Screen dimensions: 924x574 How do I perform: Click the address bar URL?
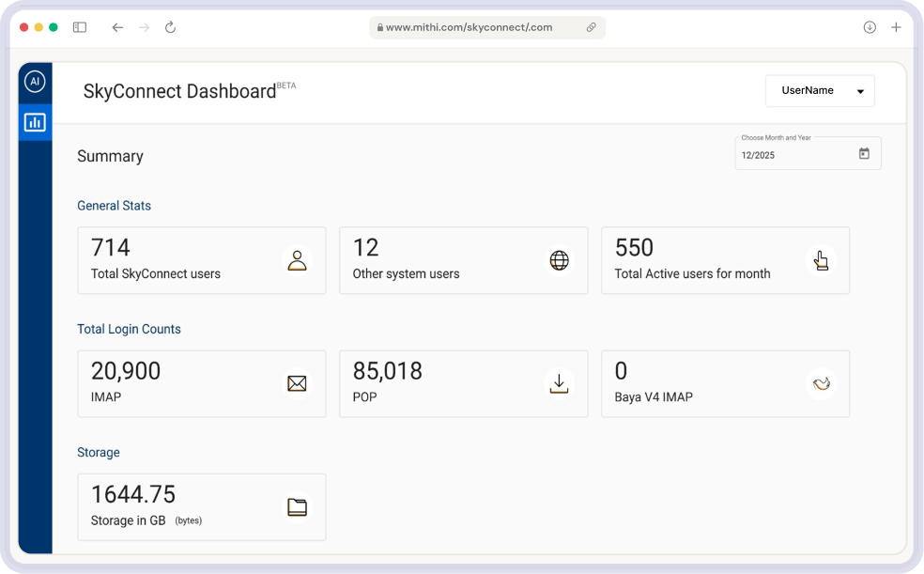470,27
